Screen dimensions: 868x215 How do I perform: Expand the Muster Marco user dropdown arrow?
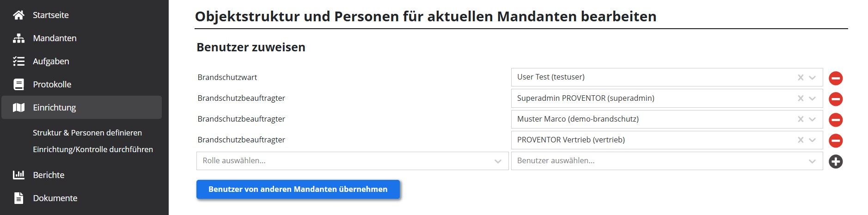(812, 119)
